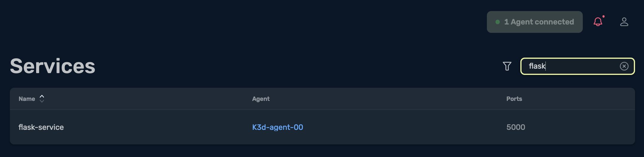Click the green agent status dot

(498, 22)
